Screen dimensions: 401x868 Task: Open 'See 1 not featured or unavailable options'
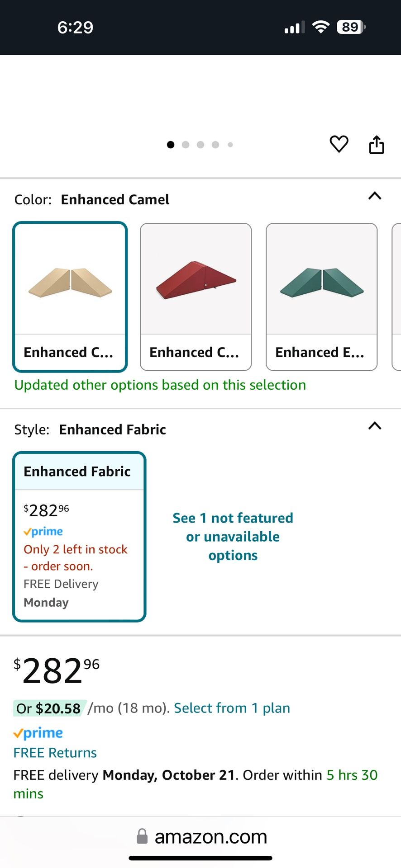point(233,537)
